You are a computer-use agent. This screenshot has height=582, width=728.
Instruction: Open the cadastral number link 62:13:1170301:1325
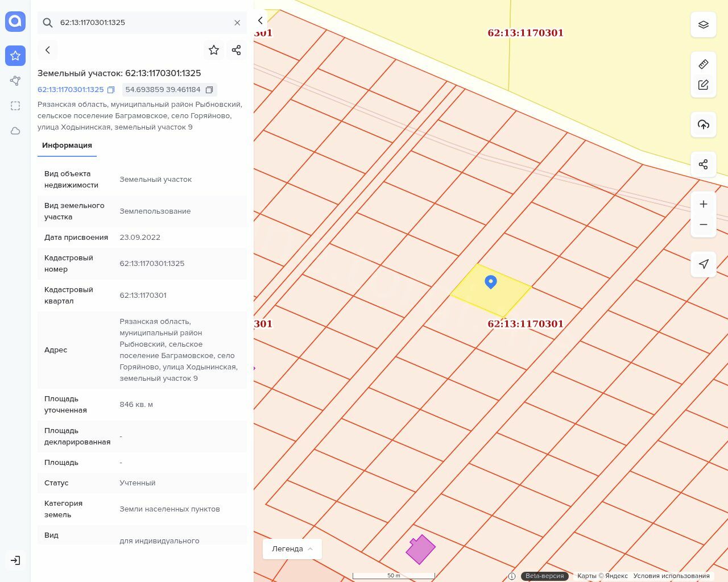click(71, 90)
